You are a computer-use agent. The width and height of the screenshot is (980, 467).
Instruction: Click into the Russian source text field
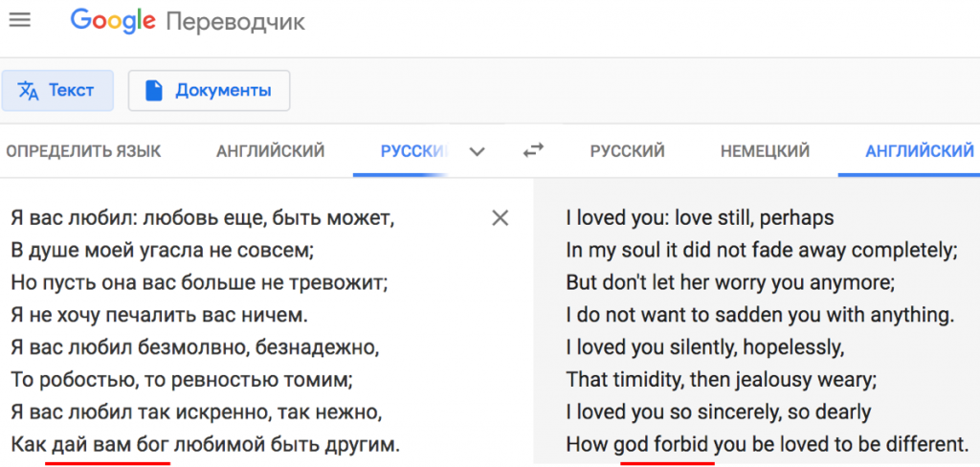(x=250, y=331)
